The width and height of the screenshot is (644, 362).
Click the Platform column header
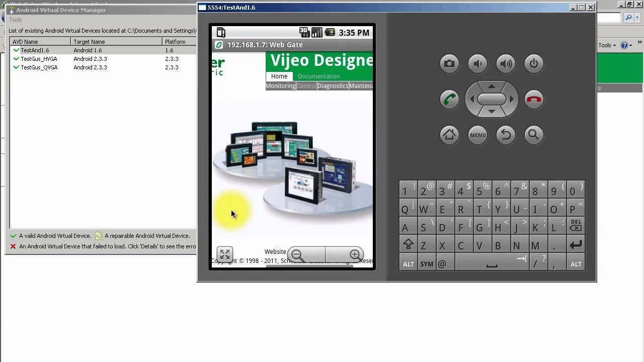coord(179,42)
